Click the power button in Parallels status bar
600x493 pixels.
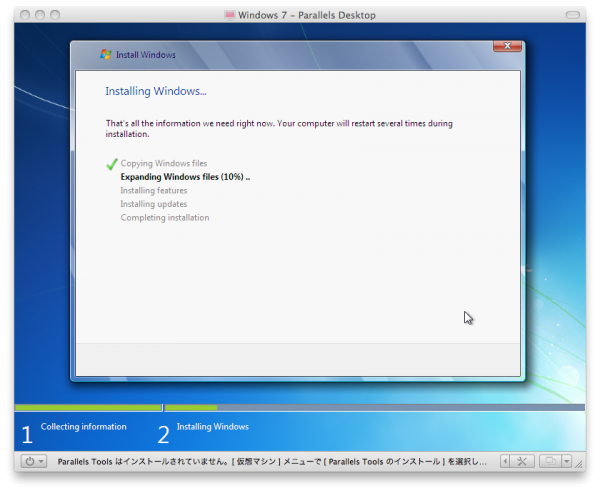coord(29,461)
